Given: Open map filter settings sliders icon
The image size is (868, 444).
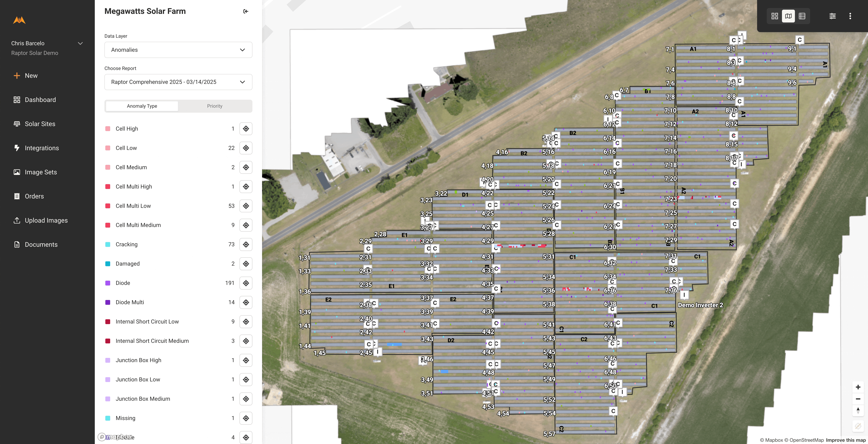Looking at the screenshot, I should coord(832,16).
